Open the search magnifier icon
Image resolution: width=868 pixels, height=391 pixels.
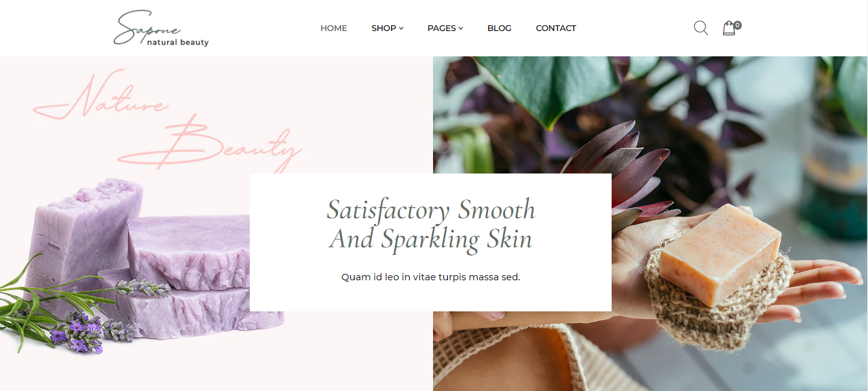(x=700, y=28)
